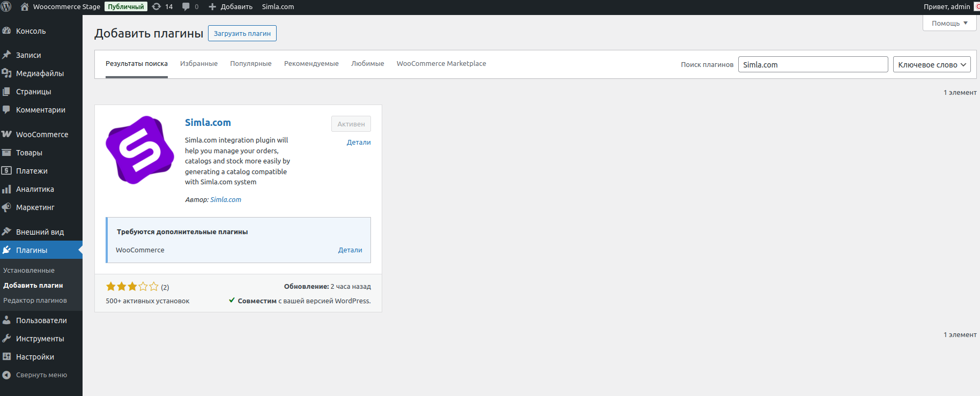Open Simla.com plugin title link
Viewport: 980px width, 396px height.
click(x=208, y=122)
